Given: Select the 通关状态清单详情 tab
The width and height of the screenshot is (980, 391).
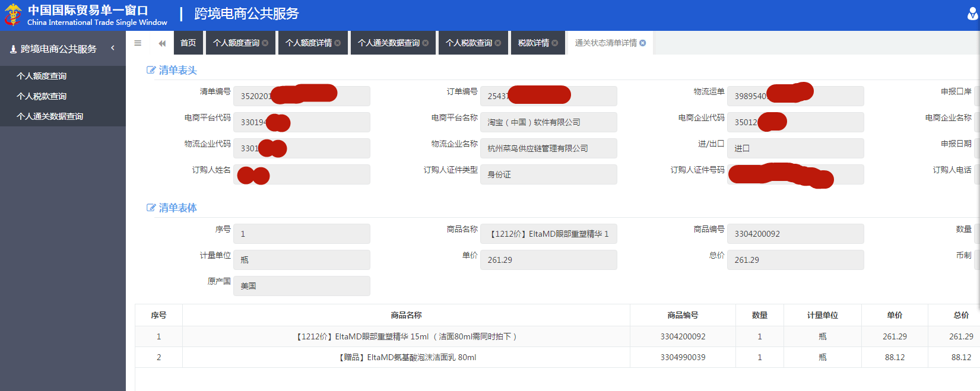Looking at the screenshot, I should [606, 43].
